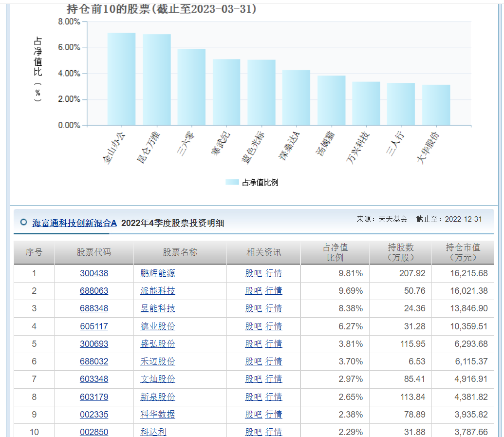The width and height of the screenshot is (504, 437).
Task: Open the 科华数据 stock name link
Action: (158, 415)
